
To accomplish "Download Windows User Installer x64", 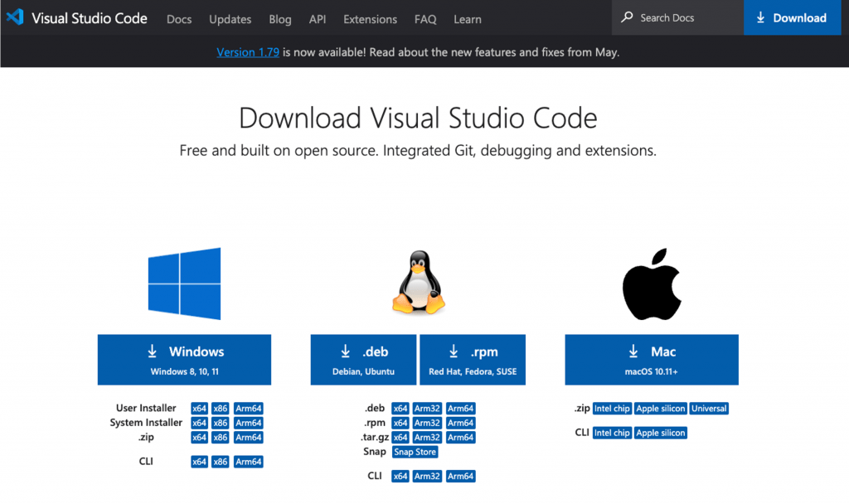I will coord(199,408).
